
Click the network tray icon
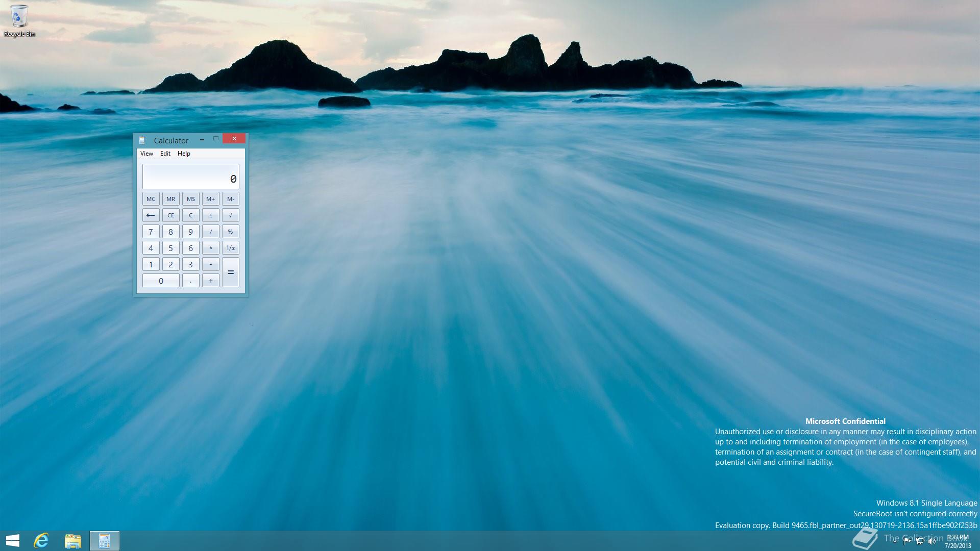(920, 541)
